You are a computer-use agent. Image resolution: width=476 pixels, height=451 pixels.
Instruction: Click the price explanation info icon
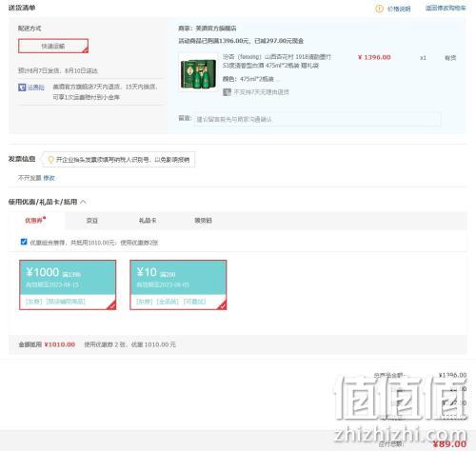379,9
